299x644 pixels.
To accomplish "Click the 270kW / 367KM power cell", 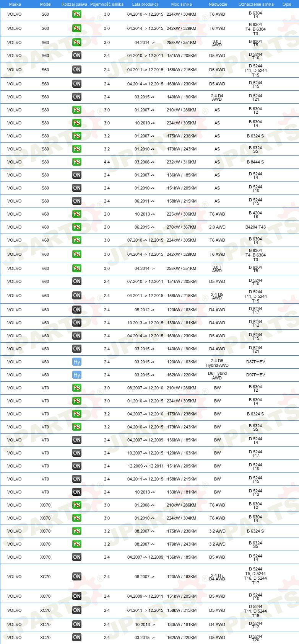I will point(182,227).
